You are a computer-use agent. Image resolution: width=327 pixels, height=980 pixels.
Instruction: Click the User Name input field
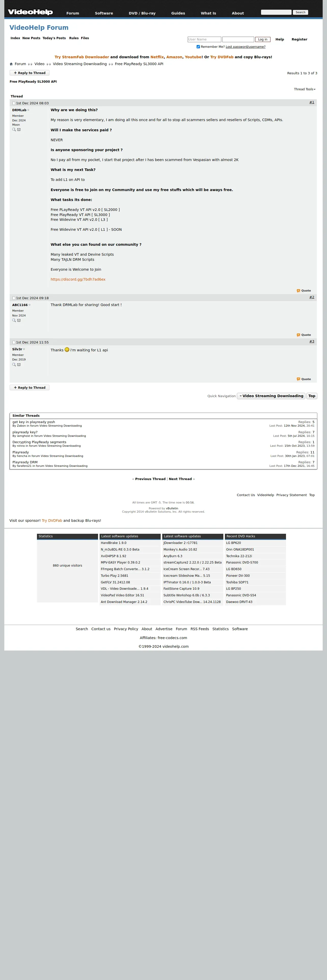tap(205, 40)
